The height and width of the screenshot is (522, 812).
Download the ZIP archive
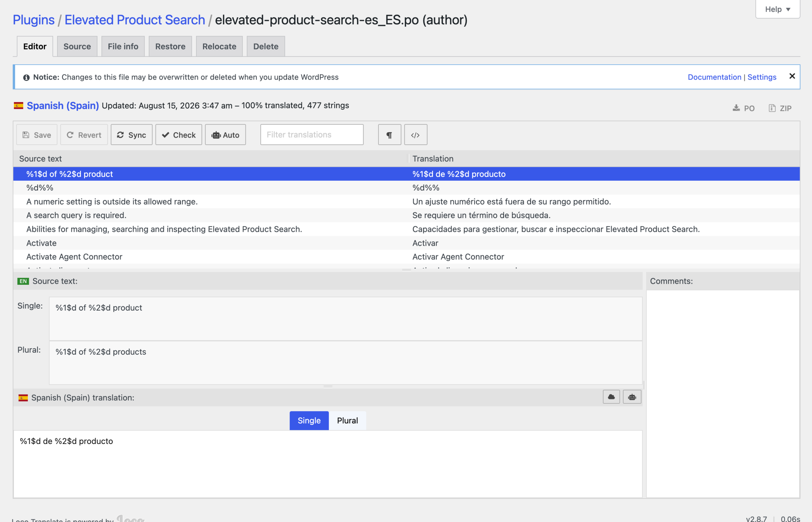pyautogui.click(x=780, y=108)
